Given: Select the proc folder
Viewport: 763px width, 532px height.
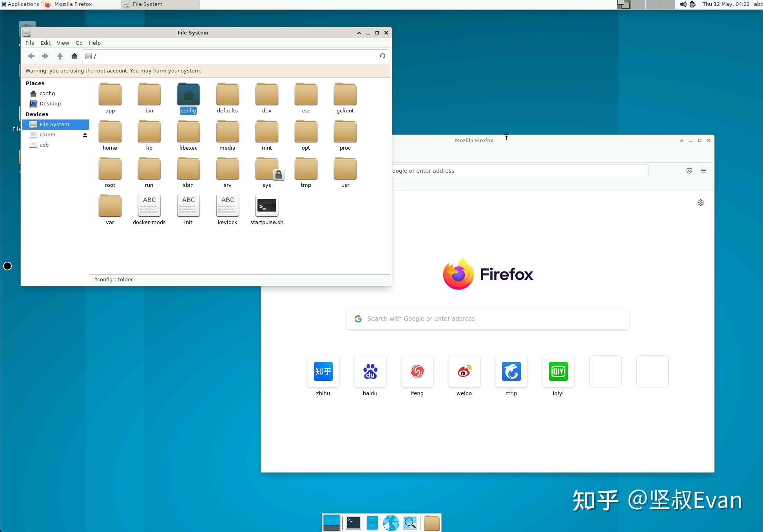Looking at the screenshot, I should 345,135.
